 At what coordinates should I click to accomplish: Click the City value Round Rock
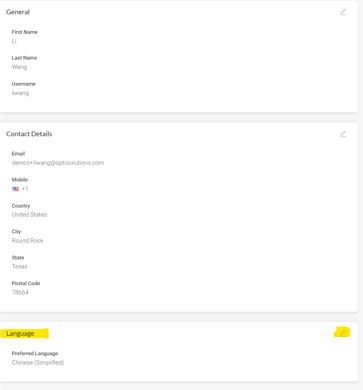(x=28, y=241)
